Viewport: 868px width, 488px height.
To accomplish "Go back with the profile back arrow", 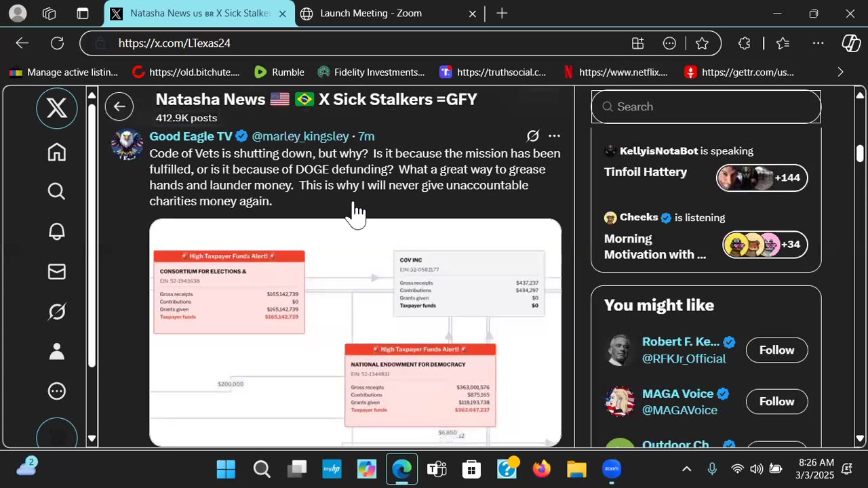I will tap(119, 106).
